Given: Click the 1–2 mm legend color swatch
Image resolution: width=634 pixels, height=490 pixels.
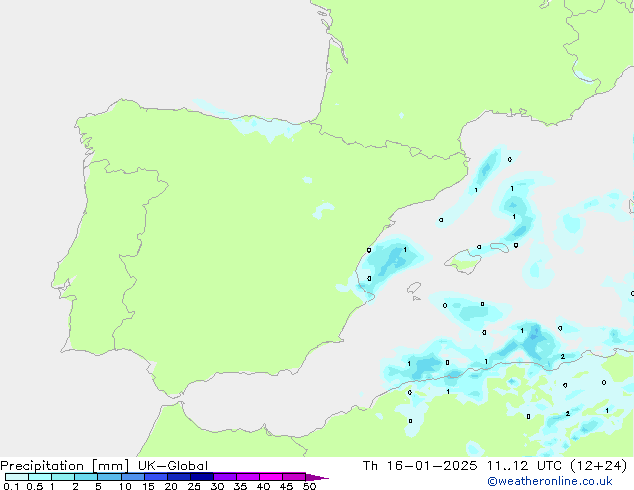Looking at the screenshot, I should click(x=63, y=477).
